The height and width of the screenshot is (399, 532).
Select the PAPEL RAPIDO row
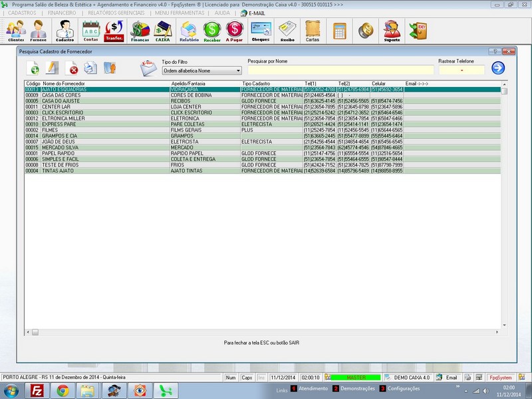point(263,154)
